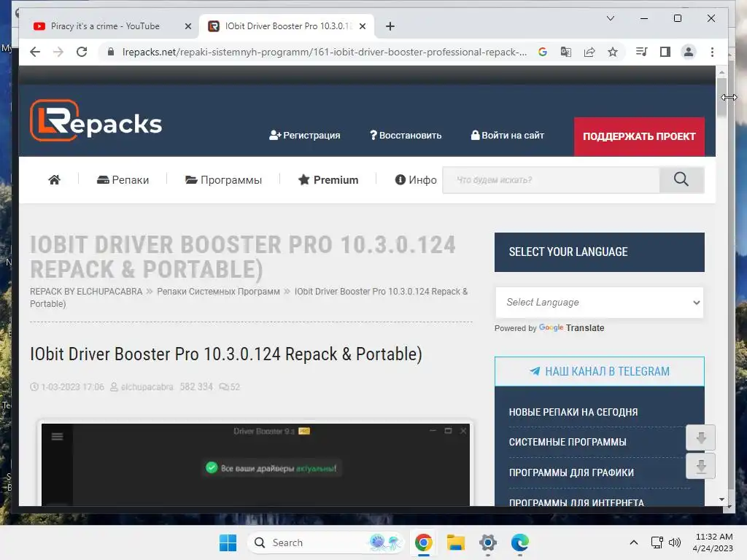747x560 pixels.
Task: Click the address bar URL
Action: coord(325,52)
